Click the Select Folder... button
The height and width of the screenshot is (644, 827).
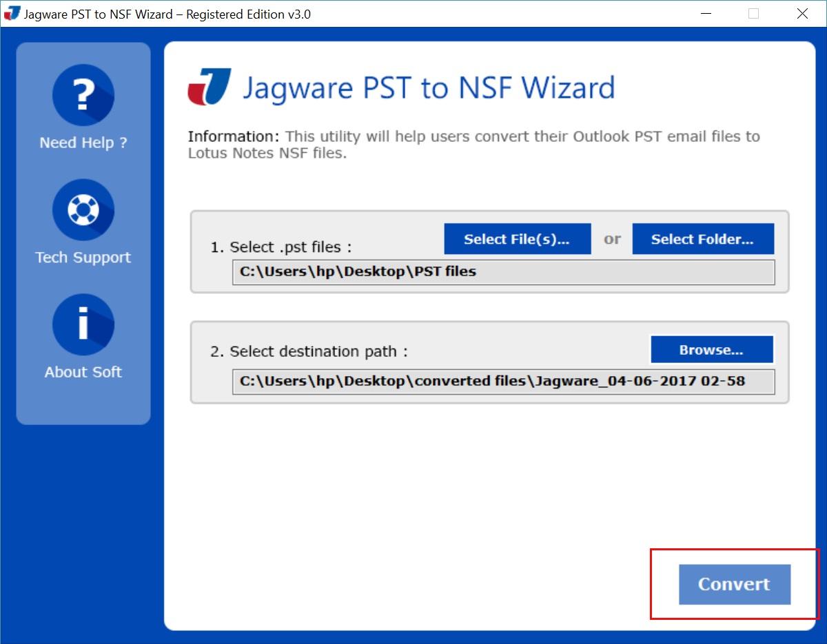pos(702,239)
